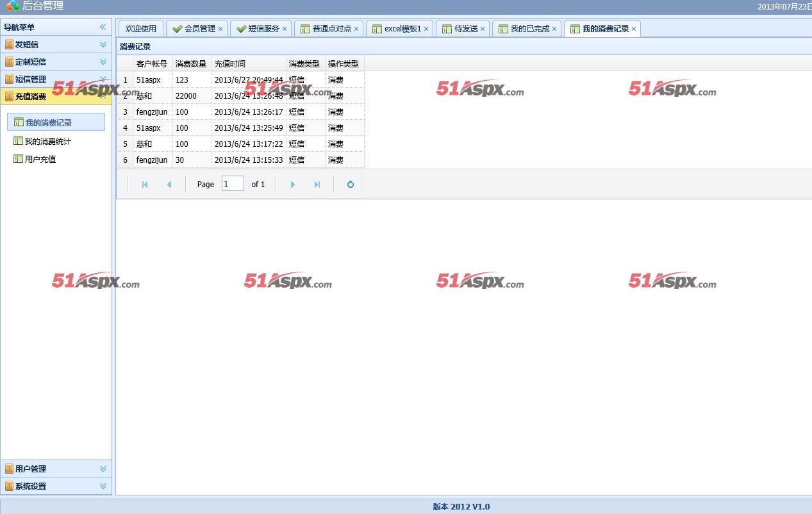Close the 我的消费记录 tab

(634, 29)
